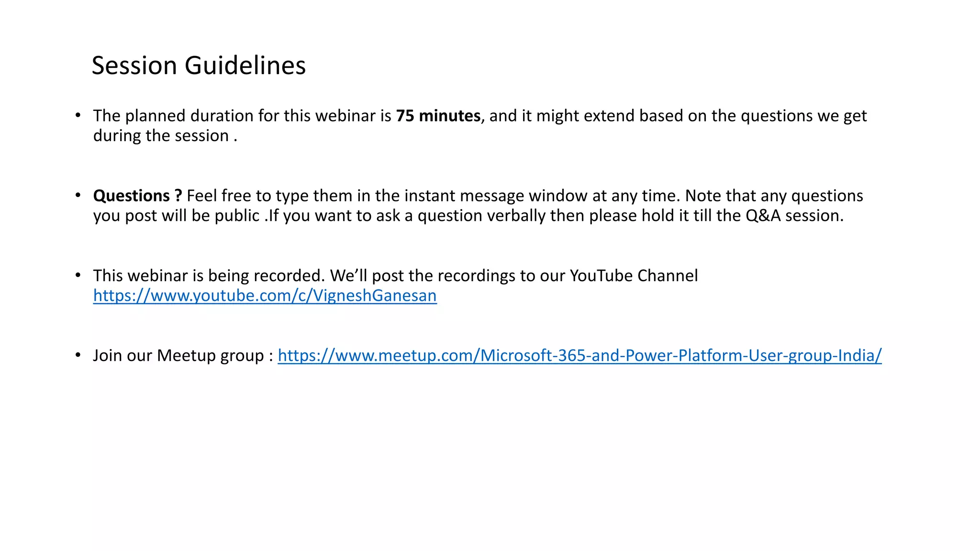Click the 'This webinar is being recorded' sentence
Image resolution: width=980 pixels, height=551 pixels.
[x=209, y=275]
